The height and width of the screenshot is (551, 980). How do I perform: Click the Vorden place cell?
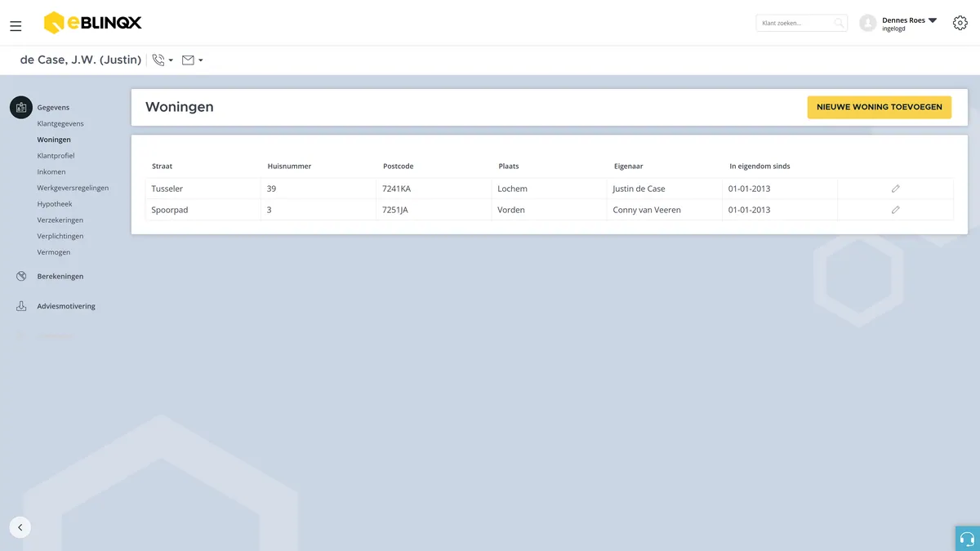point(550,210)
